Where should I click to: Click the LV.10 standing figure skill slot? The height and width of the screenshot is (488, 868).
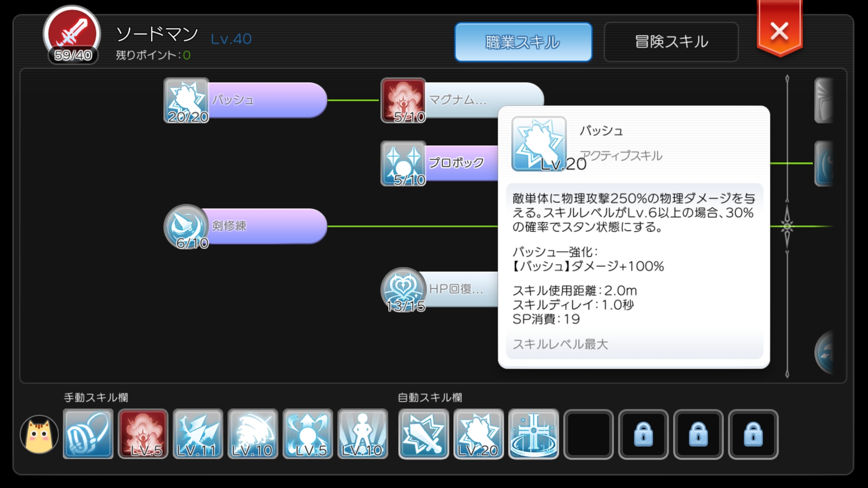pyautogui.click(x=363, y=434)
